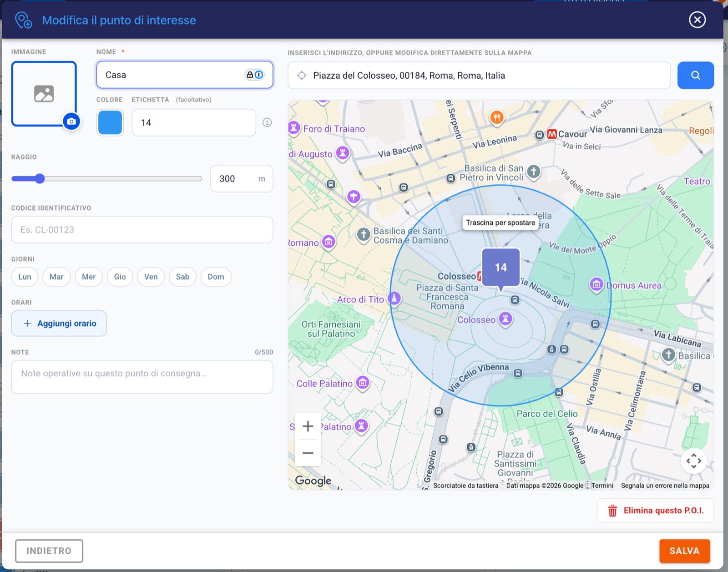Click the locate crosshair icon in address field
This screenshot has width=728, height=572.
coord(302,76)
